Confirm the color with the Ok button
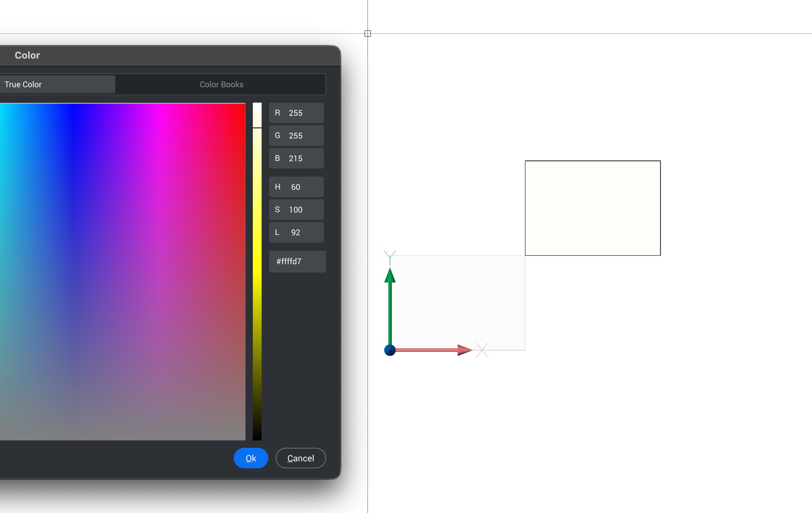Screen dimensions: 812x513 pyautogui.click(x=251, y=458)
